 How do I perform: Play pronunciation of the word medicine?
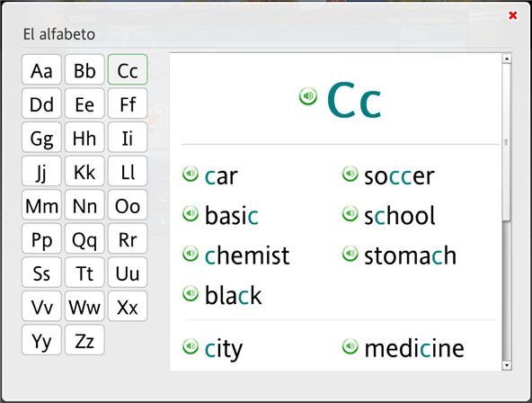pos(350,346)
